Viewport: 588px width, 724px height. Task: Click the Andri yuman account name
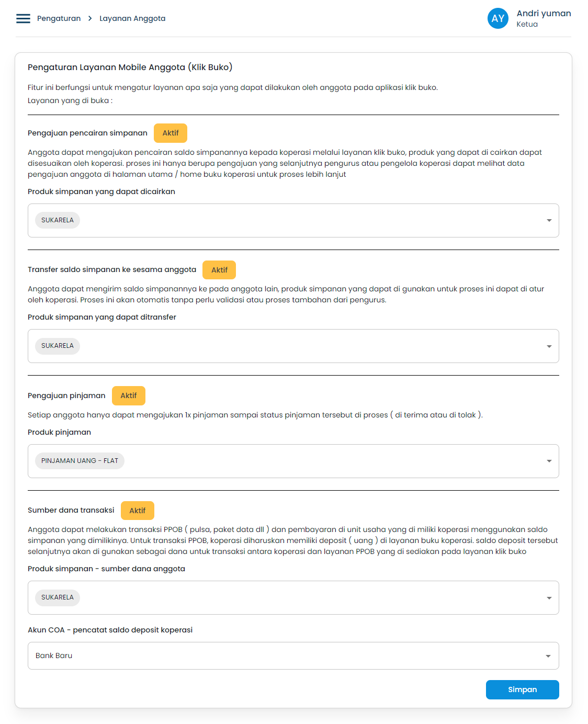[x=544, y=13]
